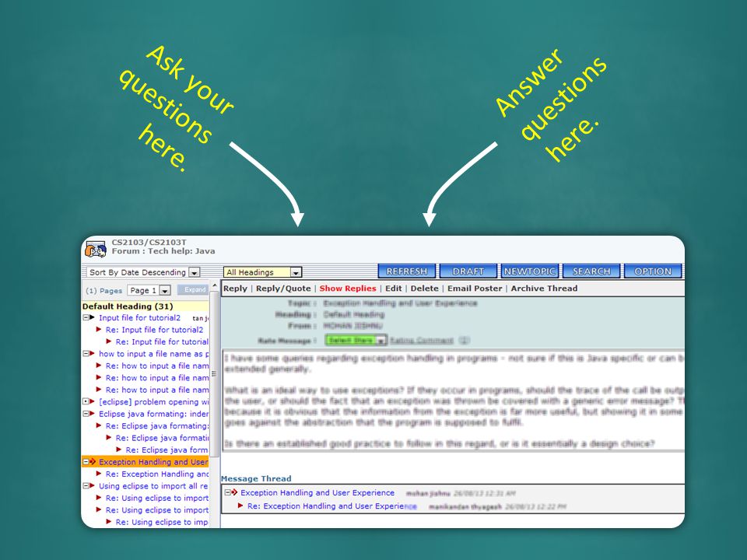747x560 pixels.
Task: Click the thread list vertical scrollbar thumb
Action: pyautogui.click(x=215, y=374)
